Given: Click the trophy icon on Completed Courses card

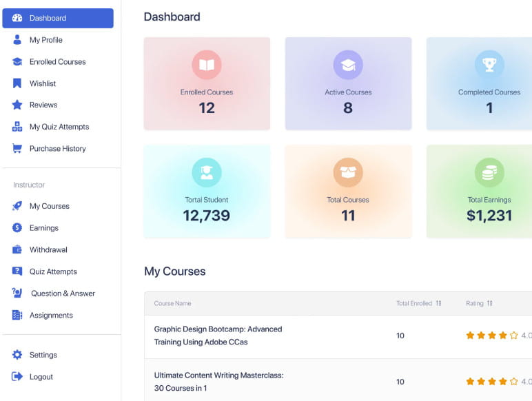Looking at the screenshot, I should coord(489,65).
